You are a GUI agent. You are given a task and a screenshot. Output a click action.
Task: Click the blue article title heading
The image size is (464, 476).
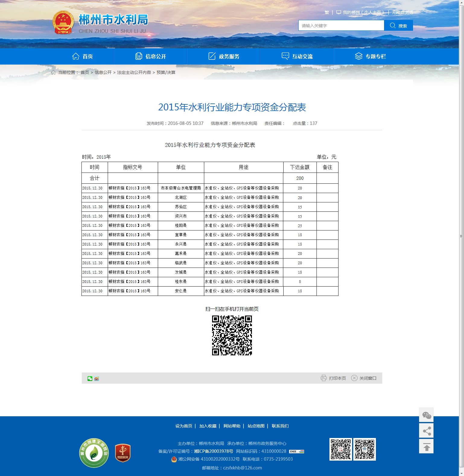pos(232,107)
